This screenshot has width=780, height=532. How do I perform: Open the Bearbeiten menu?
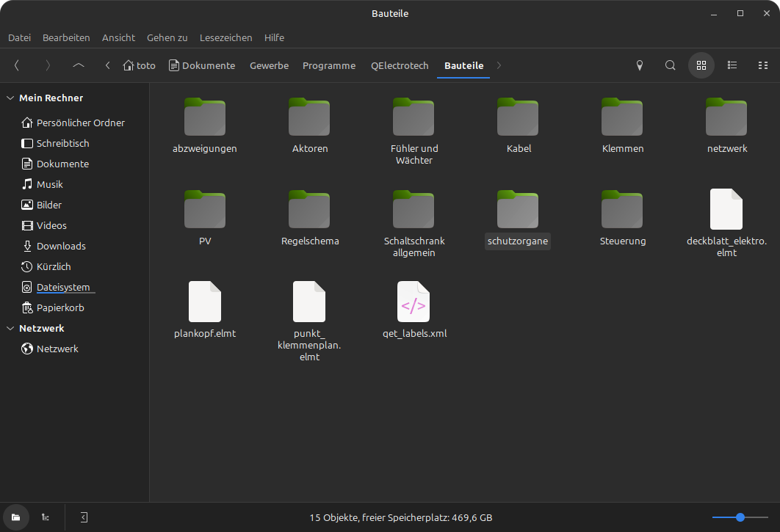point(66,37)
